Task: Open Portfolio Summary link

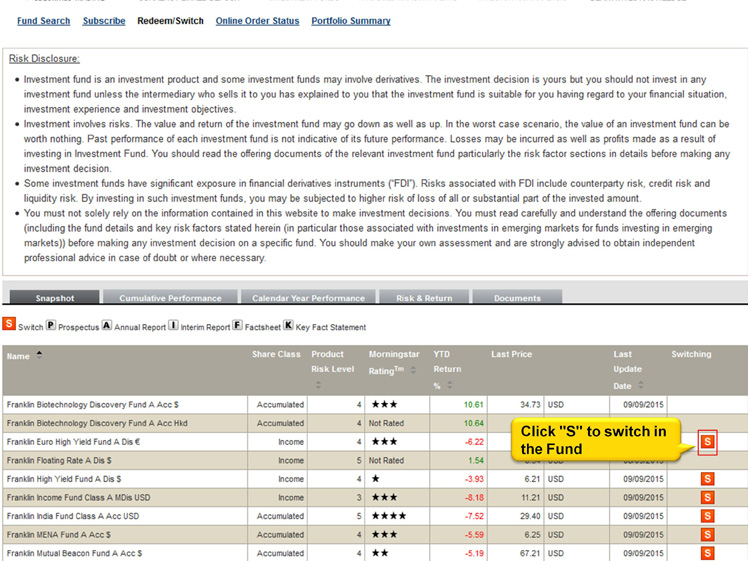Action: 351,21
